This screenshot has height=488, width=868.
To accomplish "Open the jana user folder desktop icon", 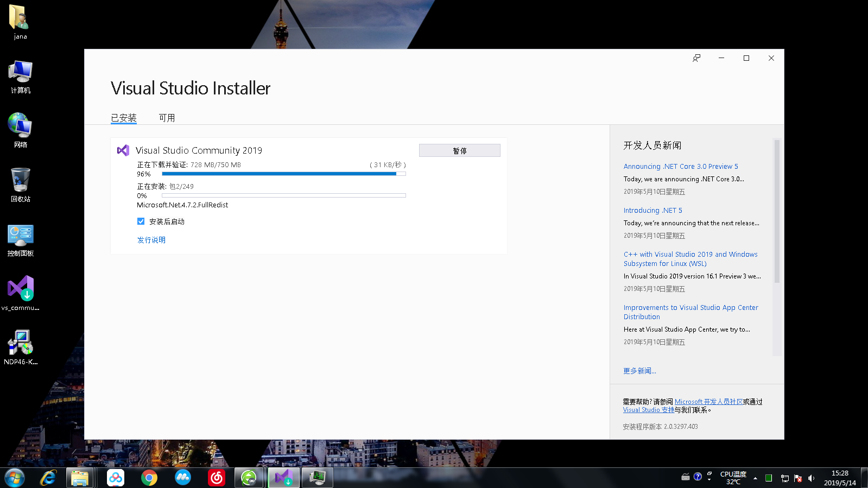I will (20, 22).
